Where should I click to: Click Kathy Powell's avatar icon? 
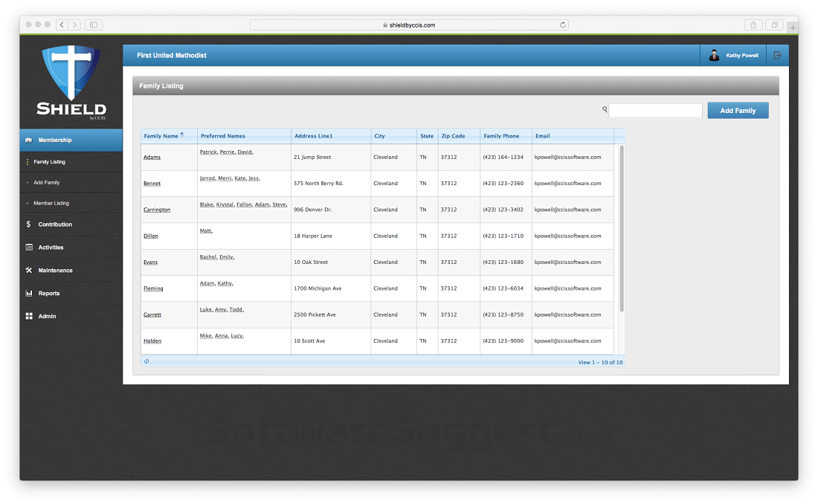point(714,55)
